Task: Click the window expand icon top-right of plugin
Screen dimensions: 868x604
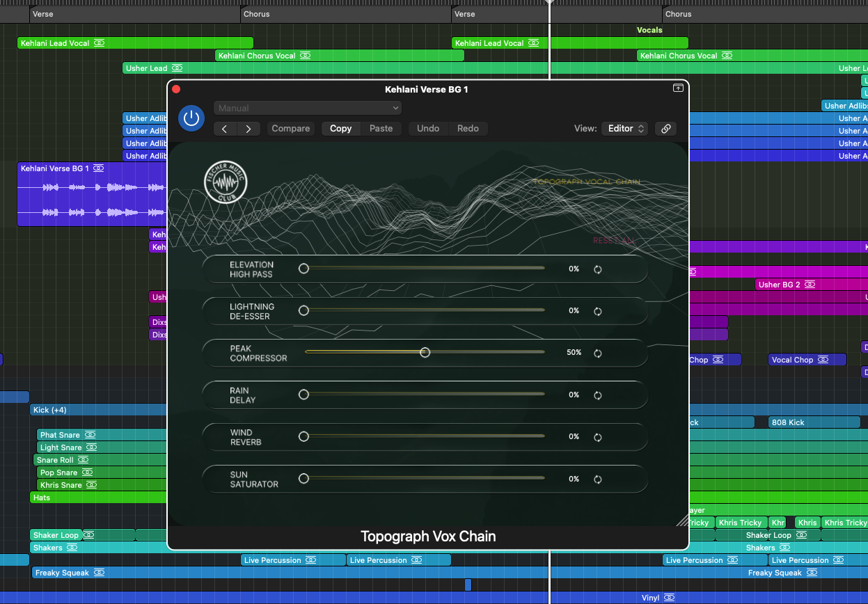Action: [x=678, y=88]
